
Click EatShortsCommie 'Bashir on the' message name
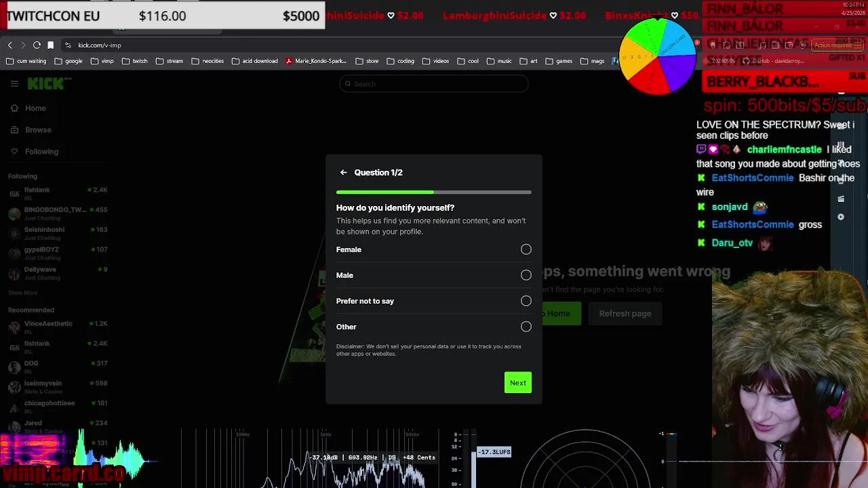click(x=752, y=178)
